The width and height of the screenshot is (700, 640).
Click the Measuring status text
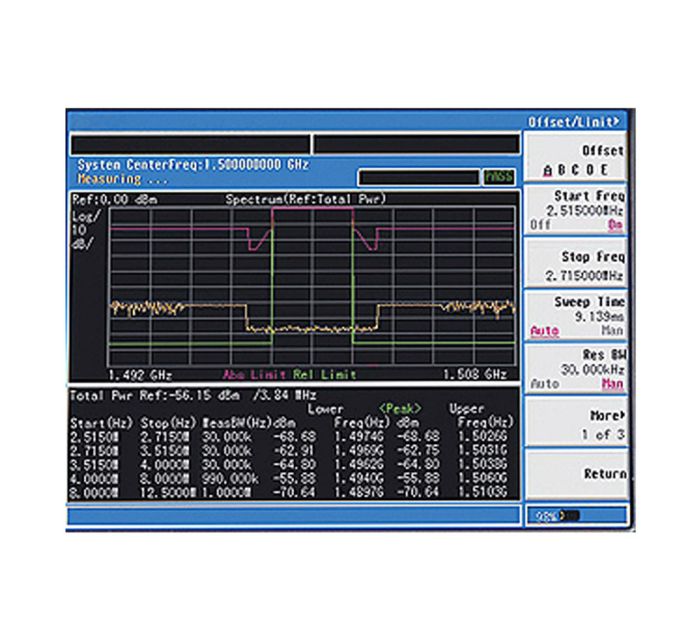(123, 179)
